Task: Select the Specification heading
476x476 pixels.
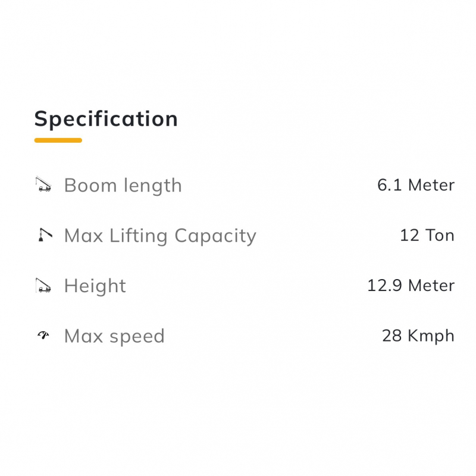Action: tap(106, 118)
